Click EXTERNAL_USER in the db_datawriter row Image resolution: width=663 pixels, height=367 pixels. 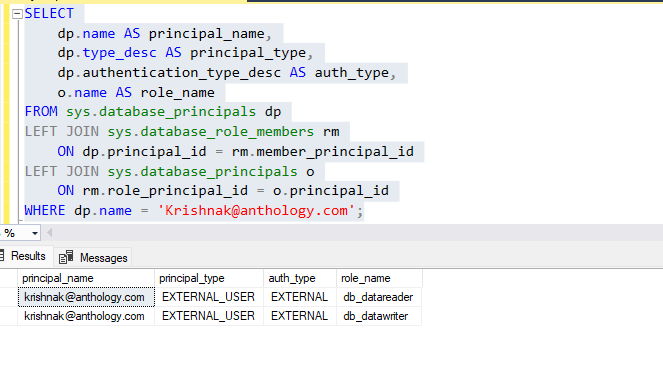click(x=209, y=316)
